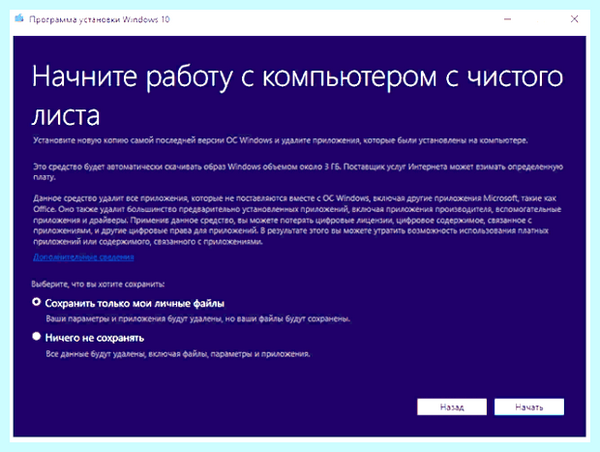This screenshot has width=600, height=452.
Task: Close the Windows 10 setup window
Action: [574, 19]
